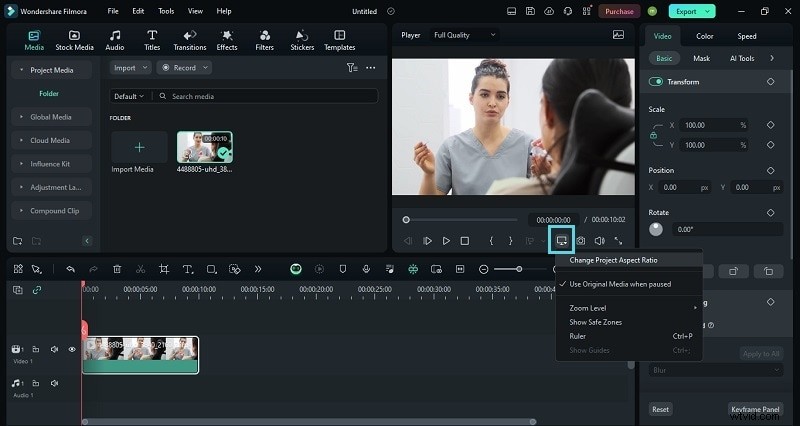Toggle scale aspect ratio lock
The height and width of the screenshot is (426, 800).
(x=654, y=136)
